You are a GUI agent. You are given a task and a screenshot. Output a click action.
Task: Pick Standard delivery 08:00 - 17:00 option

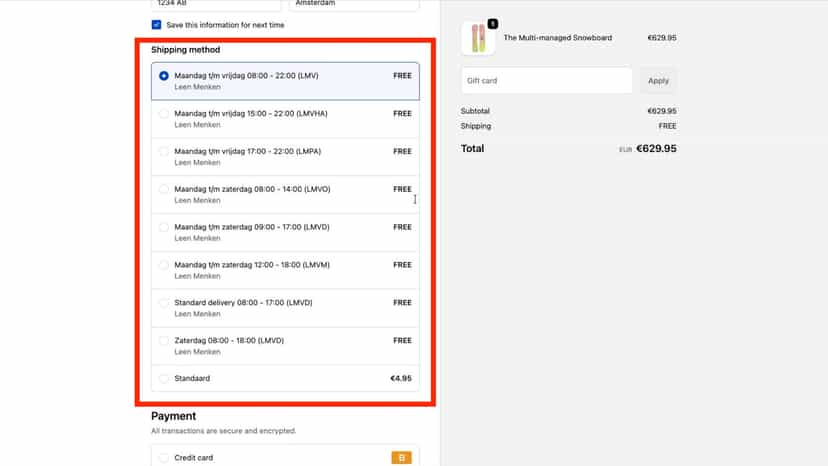(x=285, y=308)
